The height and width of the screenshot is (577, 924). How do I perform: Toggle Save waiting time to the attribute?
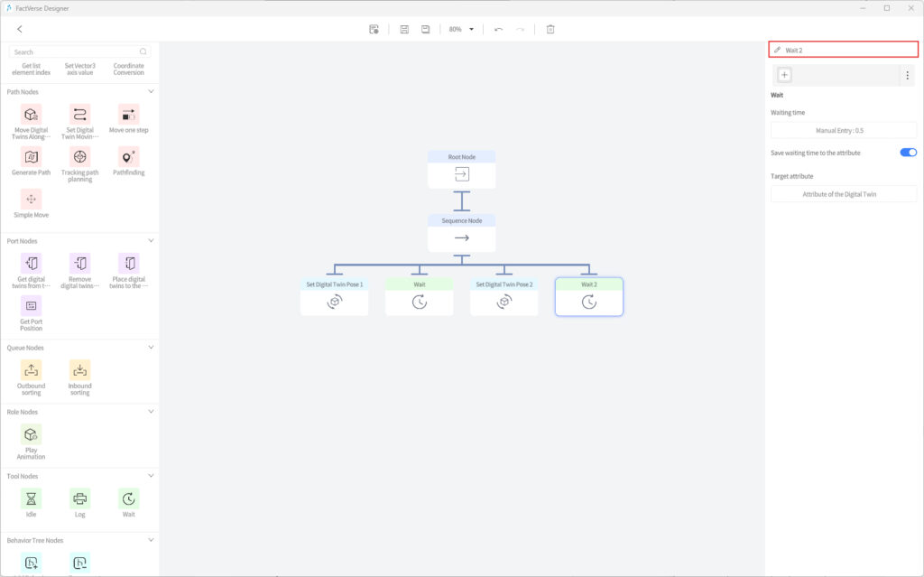[908, 153]
